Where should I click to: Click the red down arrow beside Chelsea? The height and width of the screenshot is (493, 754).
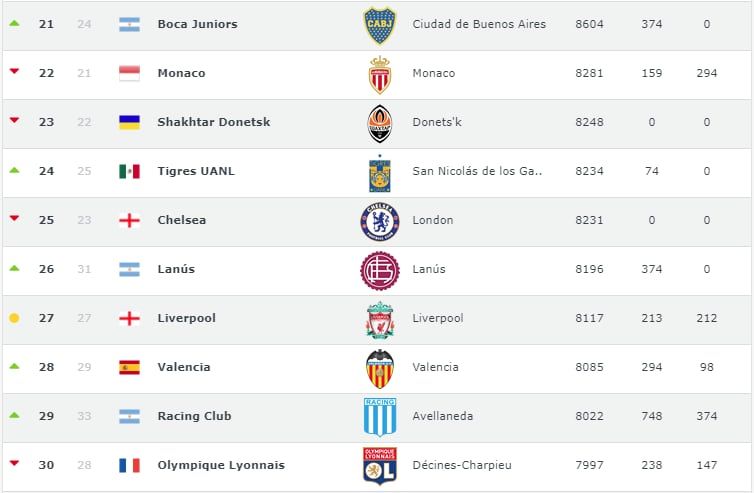tap(14, 218)
